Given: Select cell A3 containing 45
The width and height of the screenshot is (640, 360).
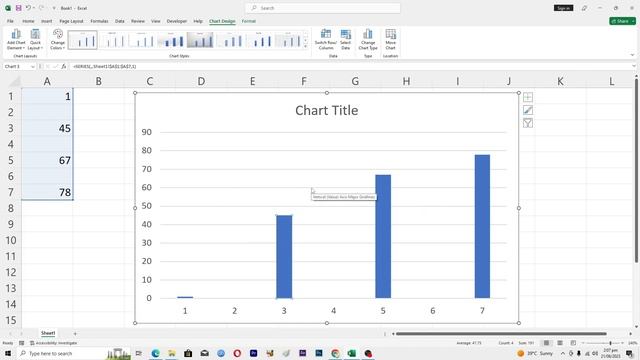Looking at the screenshot, I should tap(47, 128).
